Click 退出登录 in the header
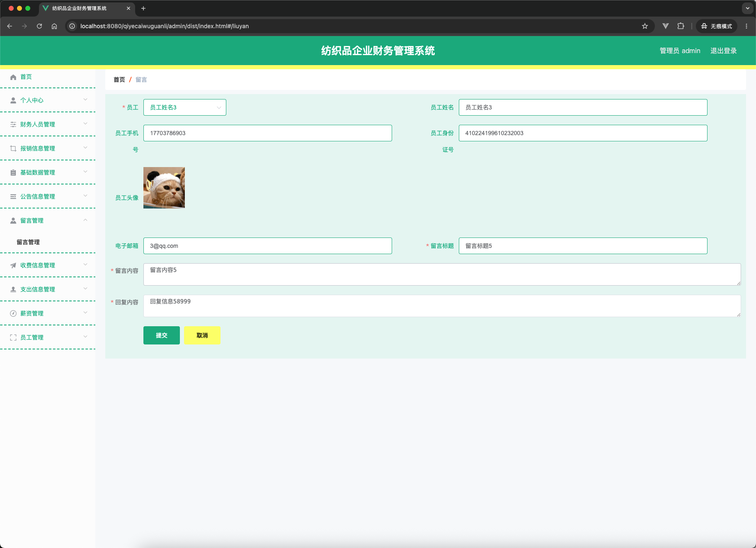The height and width of the screenshot is (548, 756). 724,51
